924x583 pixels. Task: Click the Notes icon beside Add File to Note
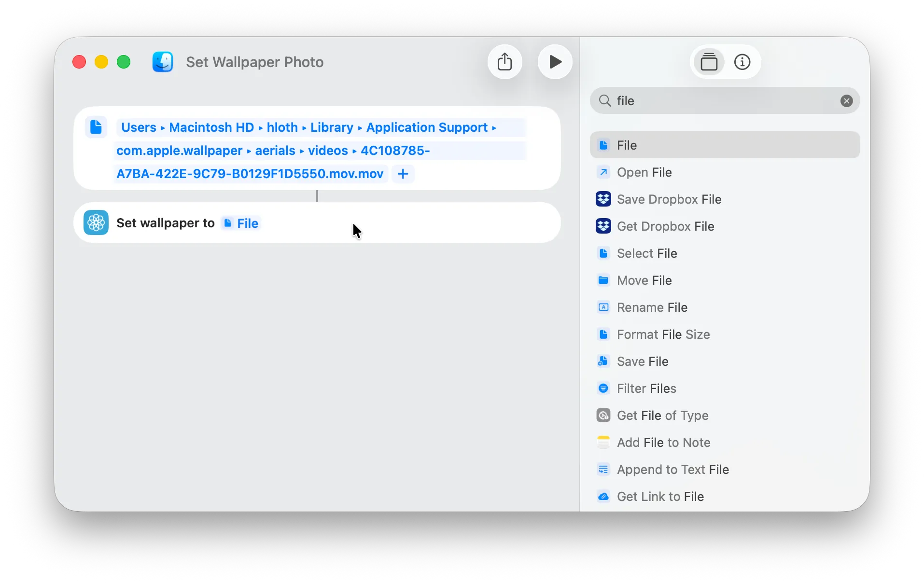(x=603, y=443)
